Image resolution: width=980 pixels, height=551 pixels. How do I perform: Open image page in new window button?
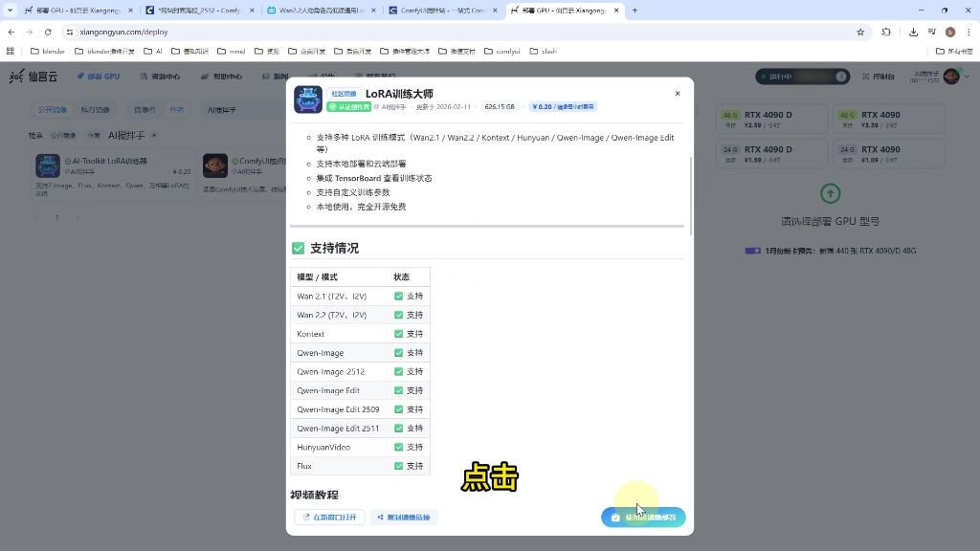329,518
